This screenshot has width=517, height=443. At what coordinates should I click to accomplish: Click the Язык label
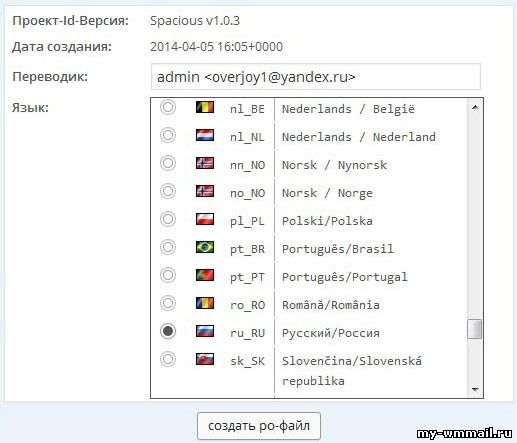pos(30,108)
